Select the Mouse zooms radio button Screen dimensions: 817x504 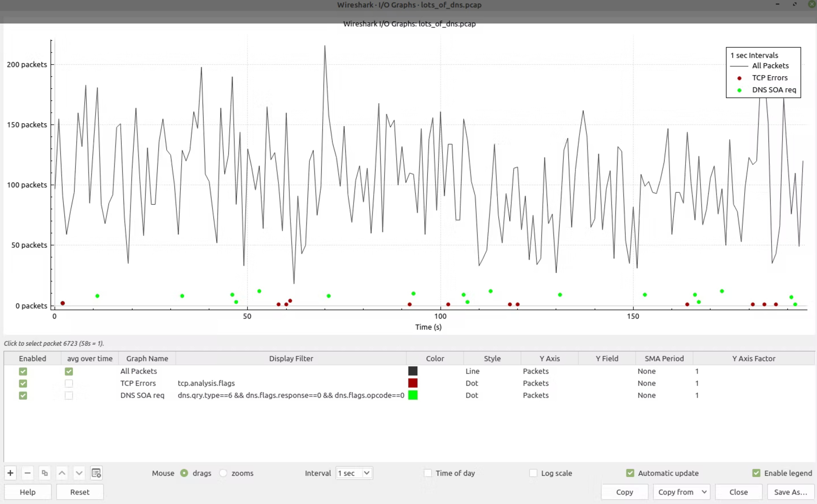pos(223,473)
